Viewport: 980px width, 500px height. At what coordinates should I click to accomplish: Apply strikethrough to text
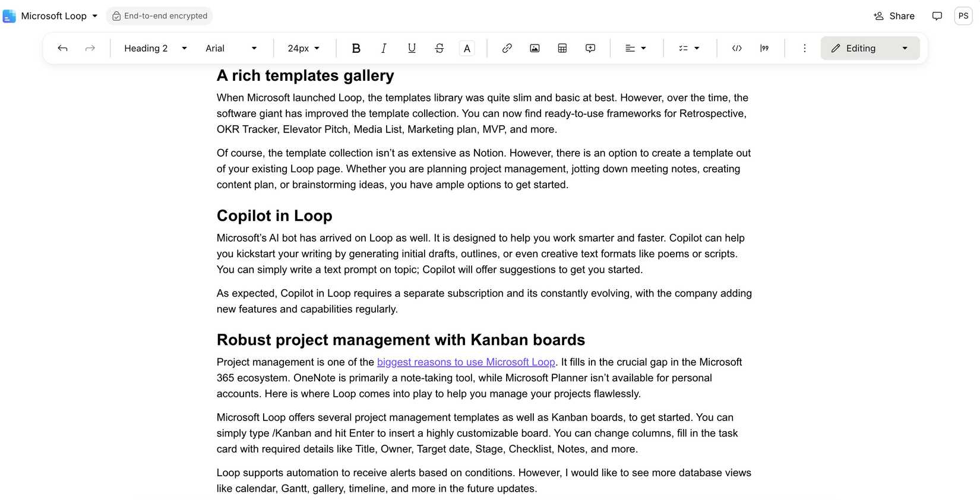pos(440,48)
